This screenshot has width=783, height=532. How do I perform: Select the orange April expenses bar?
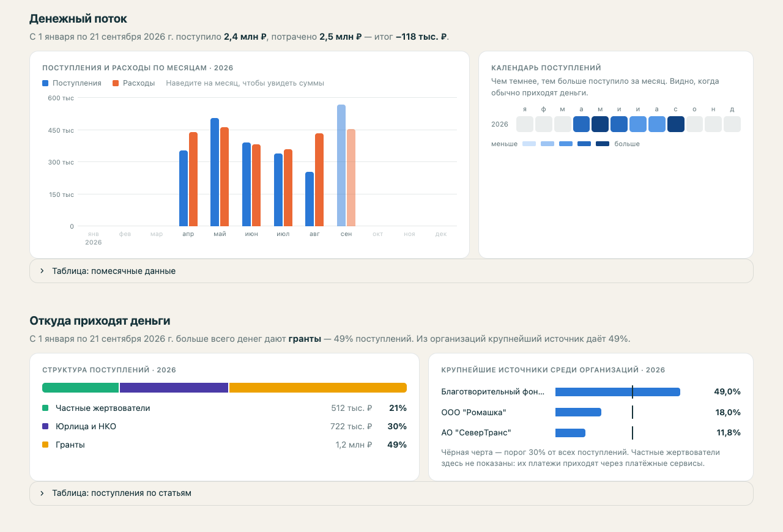point(193,179)
